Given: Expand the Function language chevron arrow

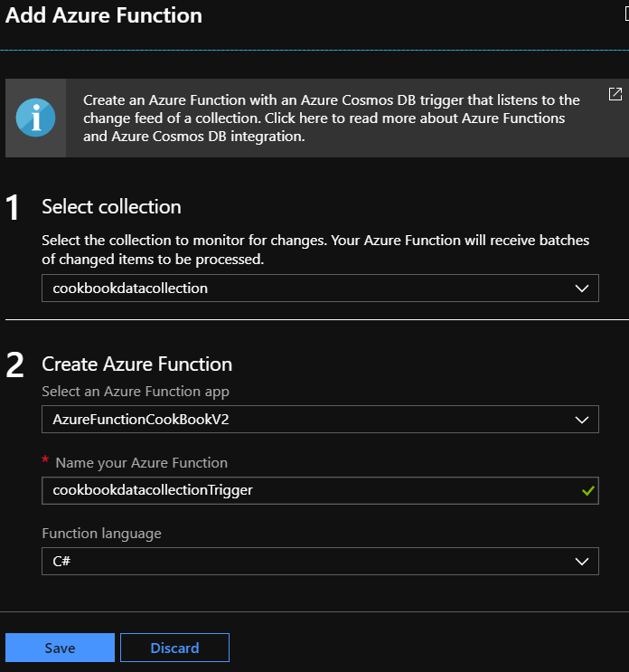Looking at the screenshot, I should pyautogui.click(x=582, y=562).
